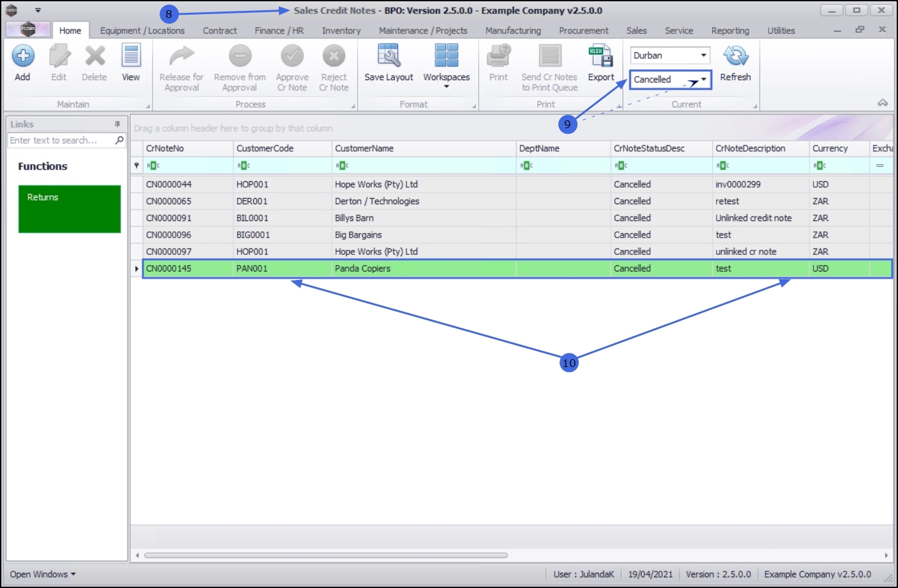The image size is (898, 588).
Task: Open the Manufacturing ribbon tab
Action: point(513,31)
